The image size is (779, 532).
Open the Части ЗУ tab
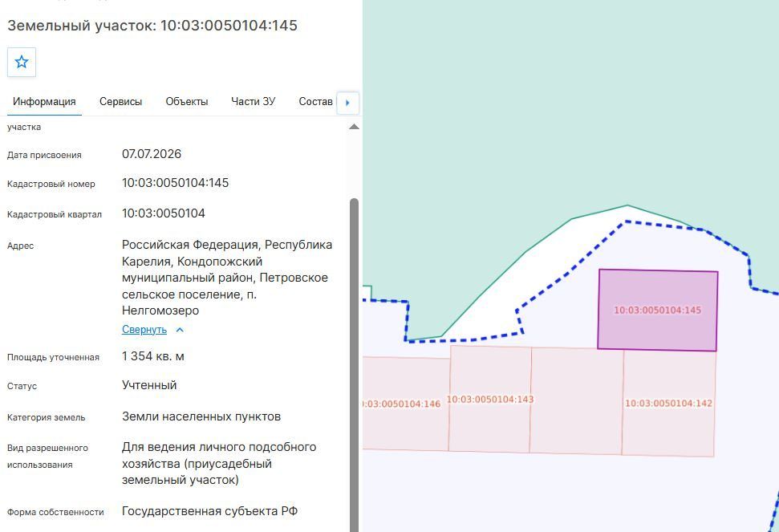coord(253,102)
